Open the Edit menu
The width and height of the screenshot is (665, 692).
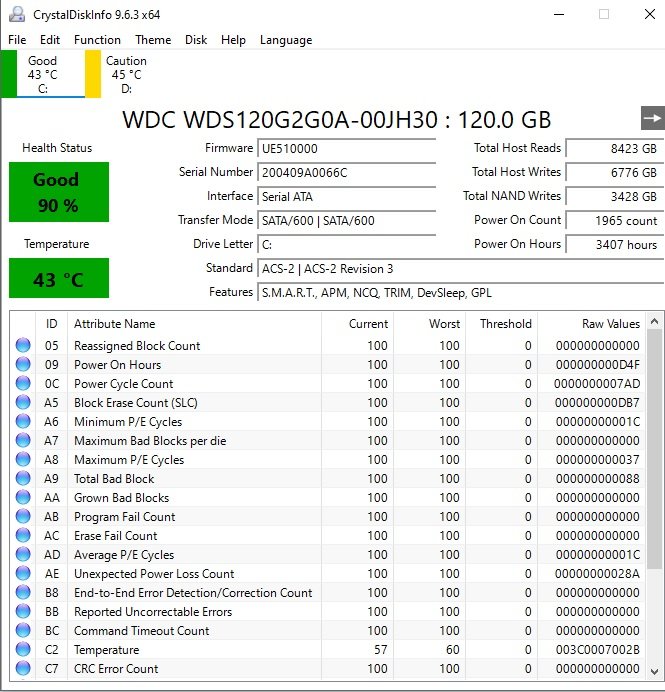pyautogui.click(x=50, y=40)
